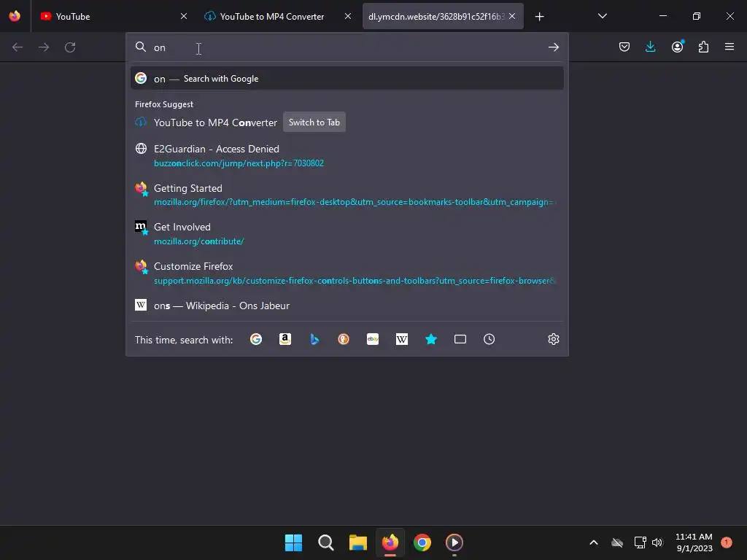Open Firefox account icon
The image size is (747, 560).
pyautogui.click(x=677, y=47)
